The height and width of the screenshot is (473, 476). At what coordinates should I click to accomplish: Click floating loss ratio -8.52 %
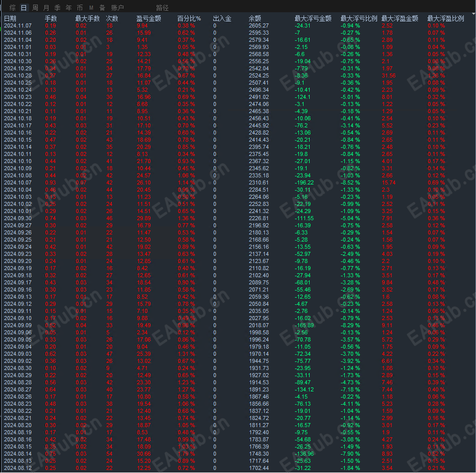click(350, 182)
